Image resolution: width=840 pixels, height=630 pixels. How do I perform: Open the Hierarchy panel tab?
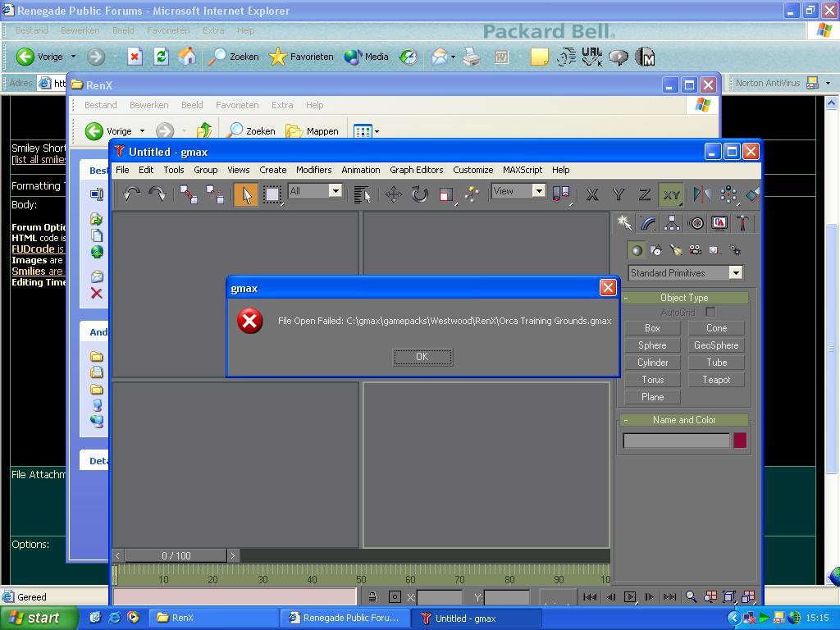tap(672, 223)
